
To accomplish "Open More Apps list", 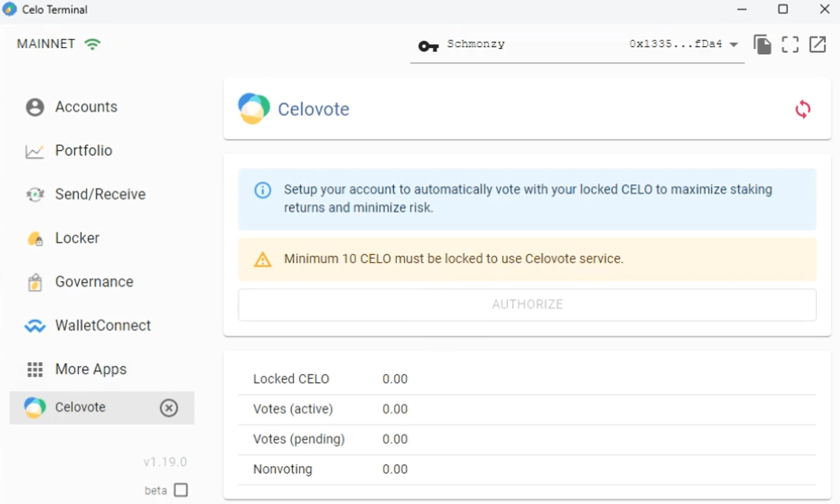I will tap(102, 369).
